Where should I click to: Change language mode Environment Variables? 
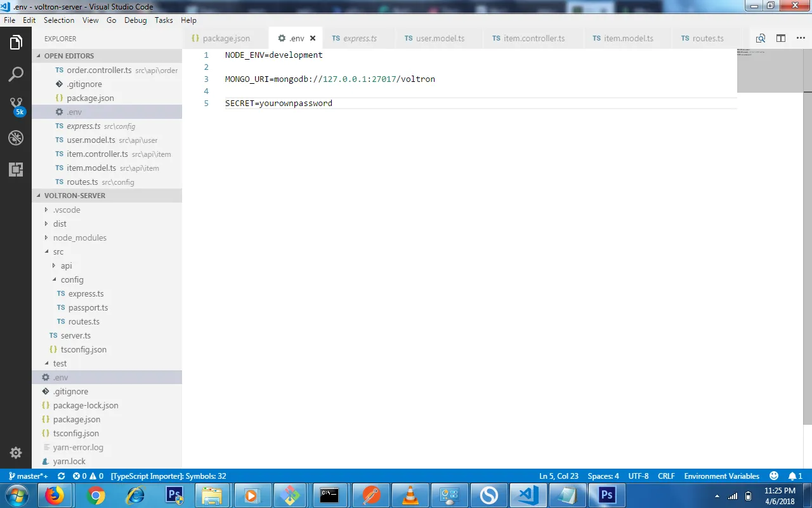click(721, 476)
